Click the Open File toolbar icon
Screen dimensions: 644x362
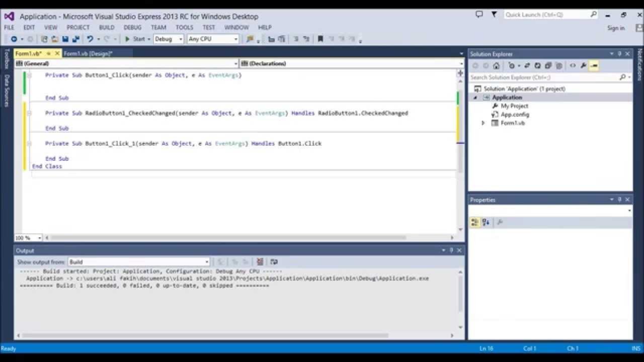55,39
